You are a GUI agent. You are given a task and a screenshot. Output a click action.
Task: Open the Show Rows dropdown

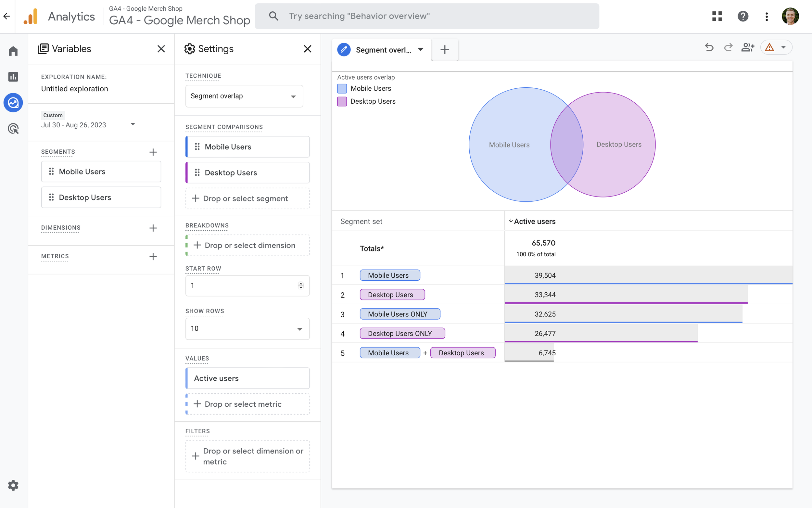pyautogui.click(x=247, y=329)
